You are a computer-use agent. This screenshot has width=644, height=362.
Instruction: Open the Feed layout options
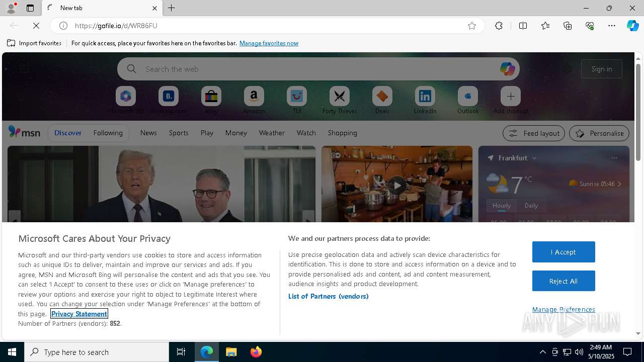534,133
